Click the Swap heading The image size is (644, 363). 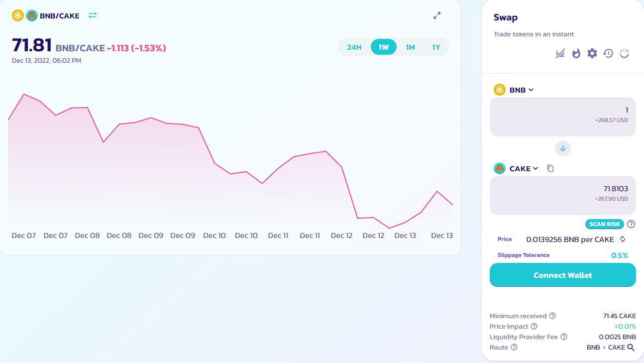tap(506, 17)
